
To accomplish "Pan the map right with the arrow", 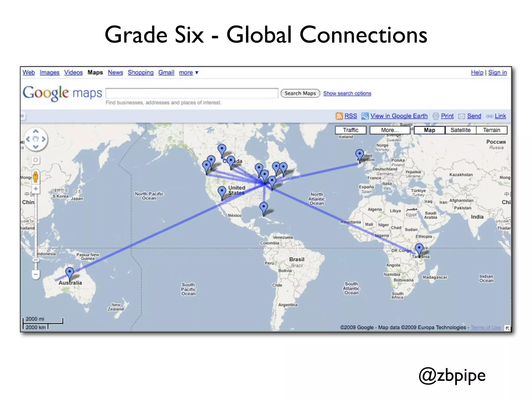I will (44, 139).
